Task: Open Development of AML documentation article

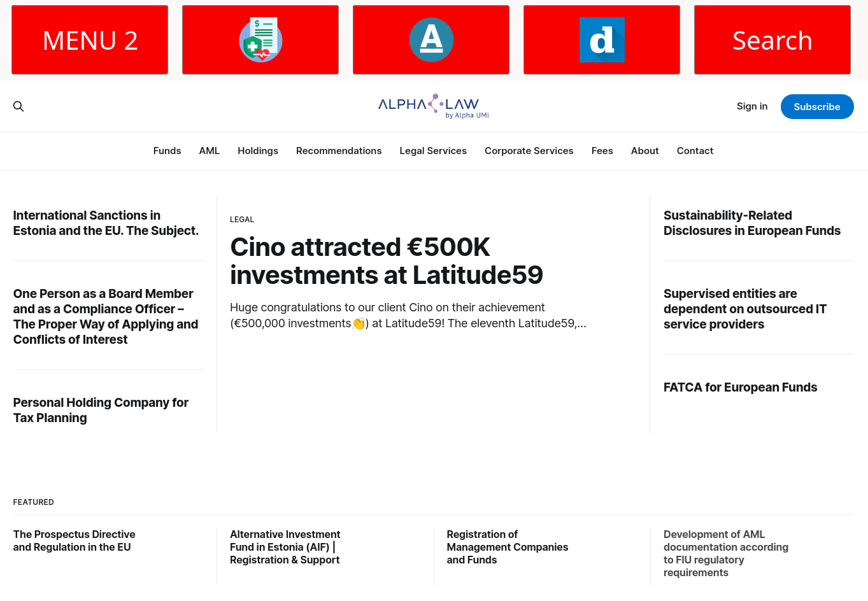Action: coord(726,553)
